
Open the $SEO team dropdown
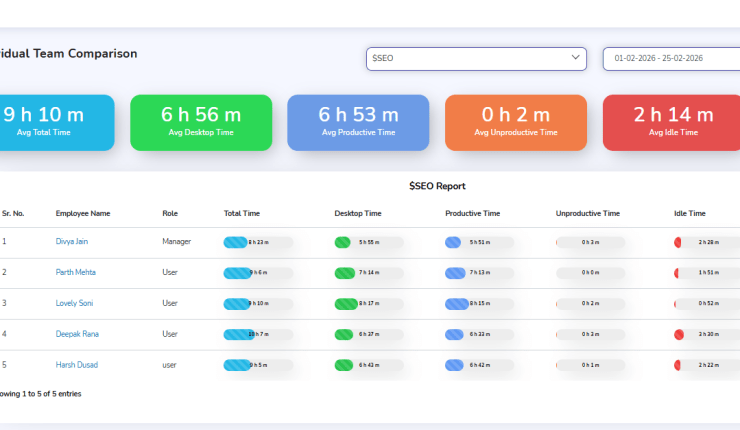tap(475, 59)
